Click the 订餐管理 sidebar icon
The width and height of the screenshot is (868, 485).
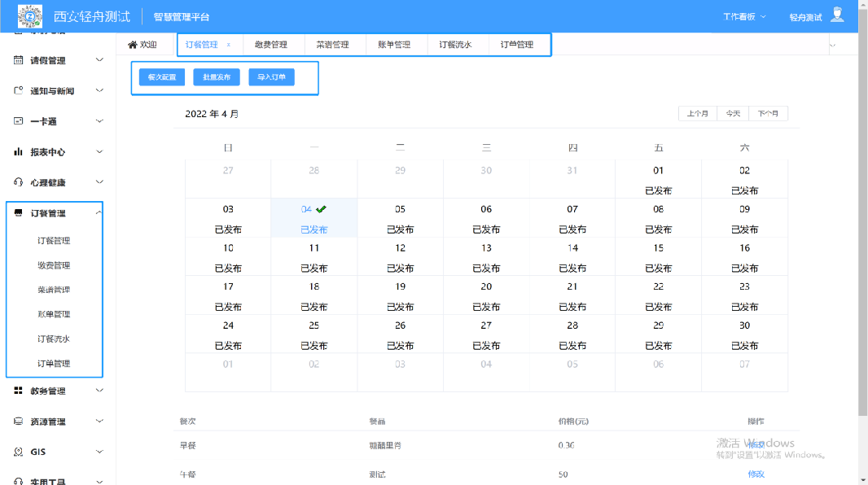point(18,213)
